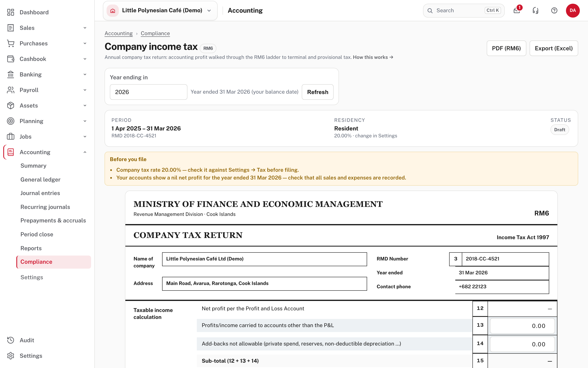Collapse the Accounting menu chevron
This screenshot has height=368, width=588.
85,152
